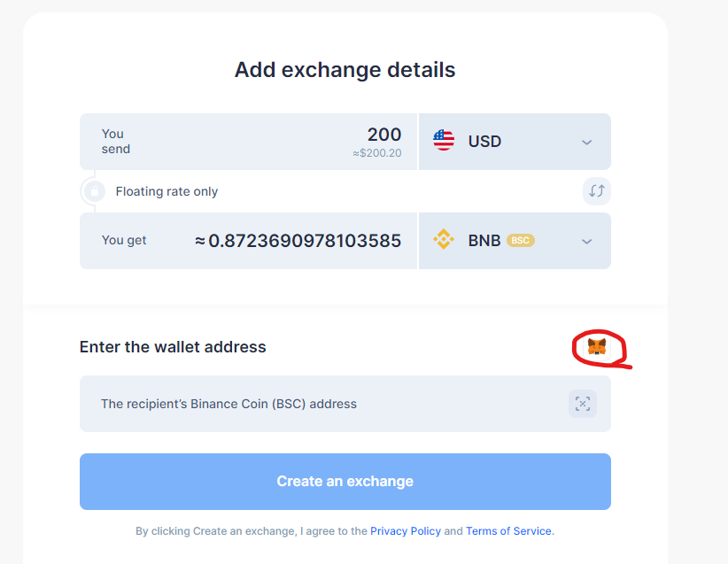
Task: Click the MetaMask fox icon
Action: tap(597, 347)
